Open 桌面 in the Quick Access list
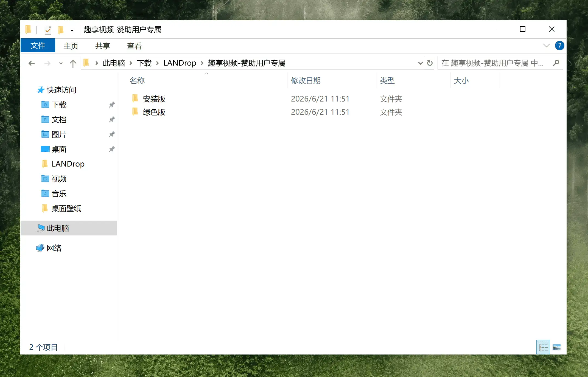 coord(59,149)
